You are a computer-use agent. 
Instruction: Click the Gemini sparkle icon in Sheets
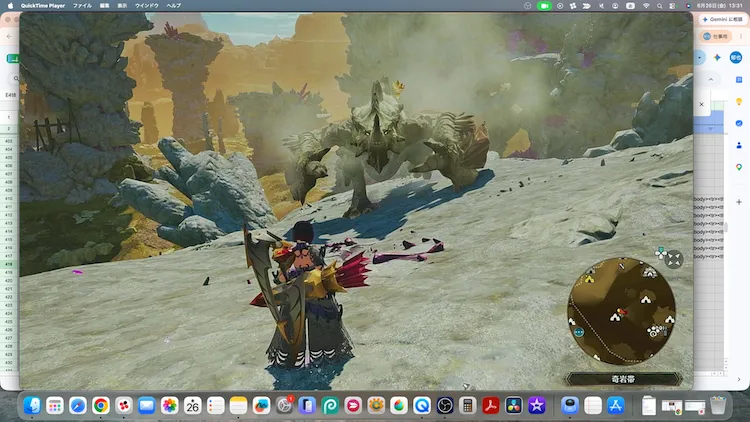tap(717, 57)
